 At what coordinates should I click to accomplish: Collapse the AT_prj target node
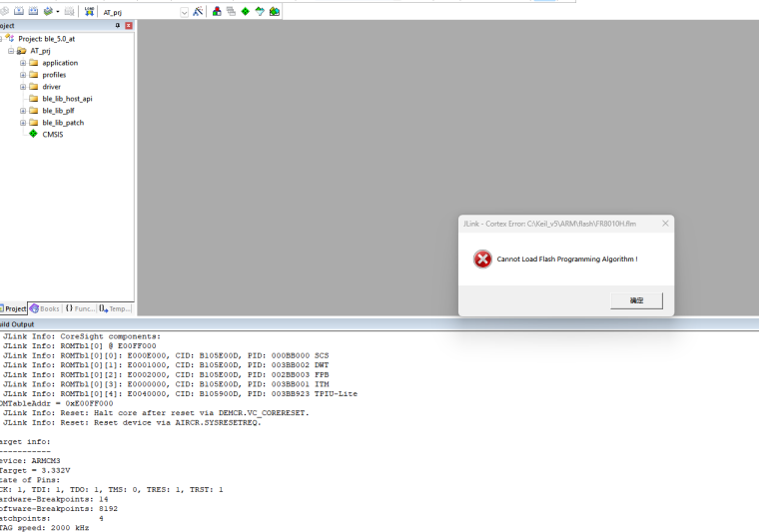11,51
